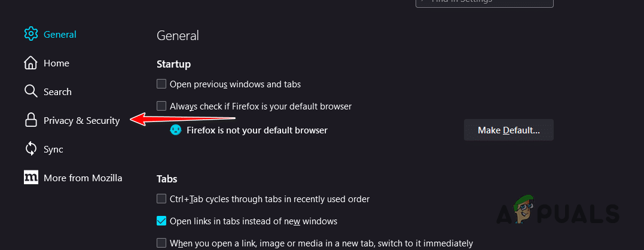The image size is (644, 250).
Task: Switch to the Sync text label
Action: pos(53,149)
